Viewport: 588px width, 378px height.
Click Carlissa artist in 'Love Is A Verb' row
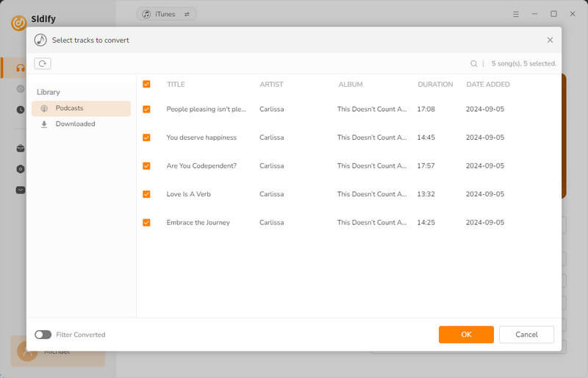pyautogui.click(x=271, y=194)
